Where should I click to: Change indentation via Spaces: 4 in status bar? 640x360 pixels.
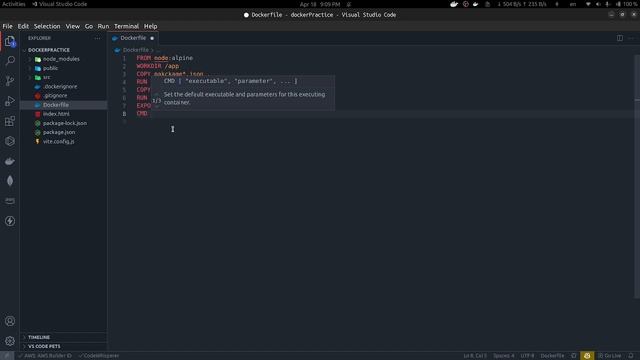pyautogui.click(x=504, y=356)
